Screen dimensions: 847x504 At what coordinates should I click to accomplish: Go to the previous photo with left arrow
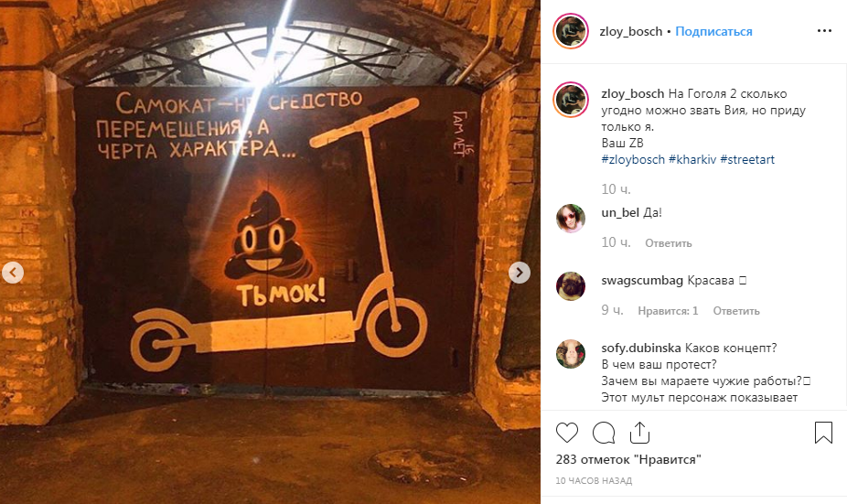[13, 273]
